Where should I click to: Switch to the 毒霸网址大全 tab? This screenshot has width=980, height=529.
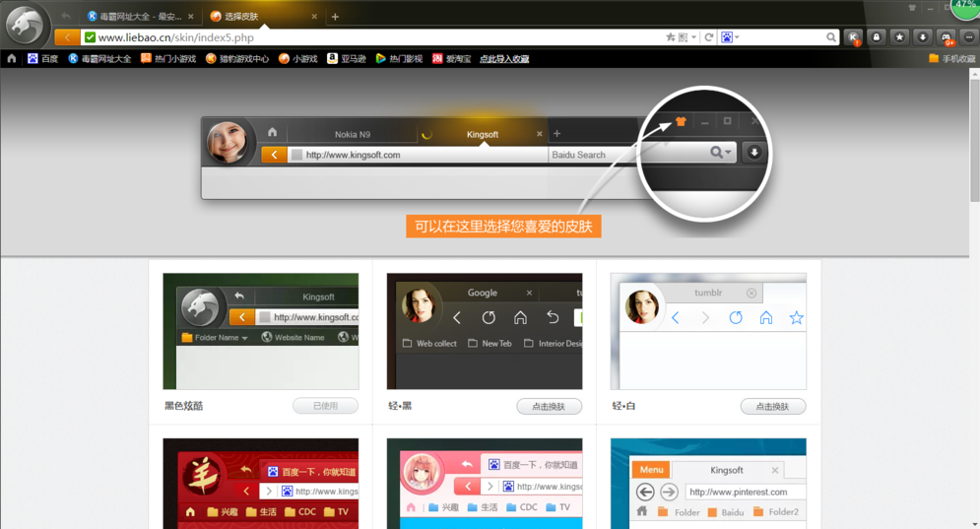(140, 17)
